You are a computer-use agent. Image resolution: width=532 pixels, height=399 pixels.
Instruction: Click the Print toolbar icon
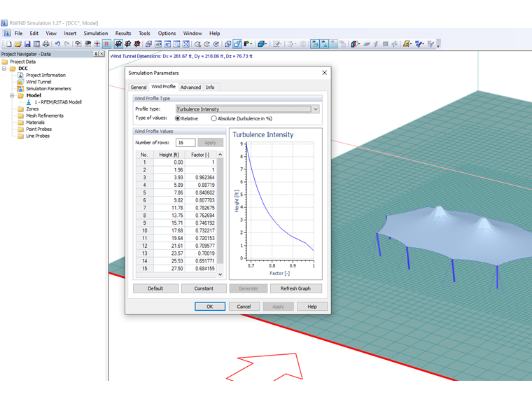click(45, 44)
